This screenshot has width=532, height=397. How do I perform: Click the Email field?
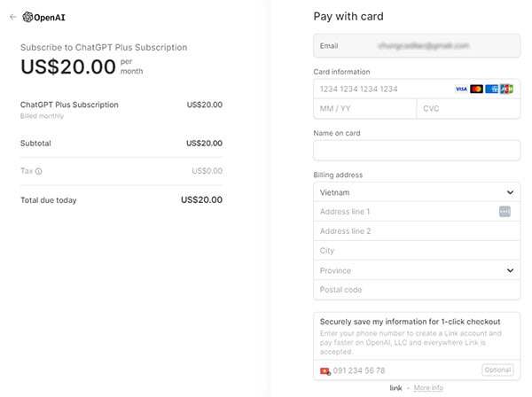417,46
